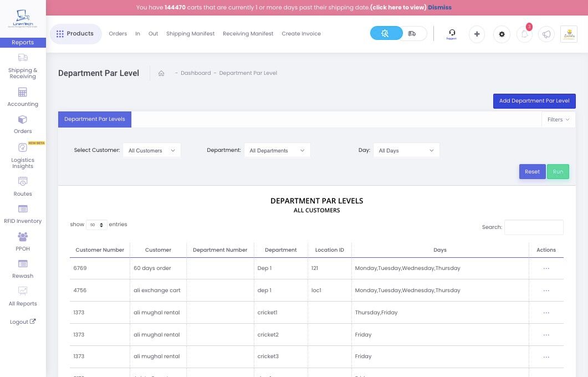Screen dimensions: 588x377
Task: Sort by Department Number column
Action: tap(220, 250)
